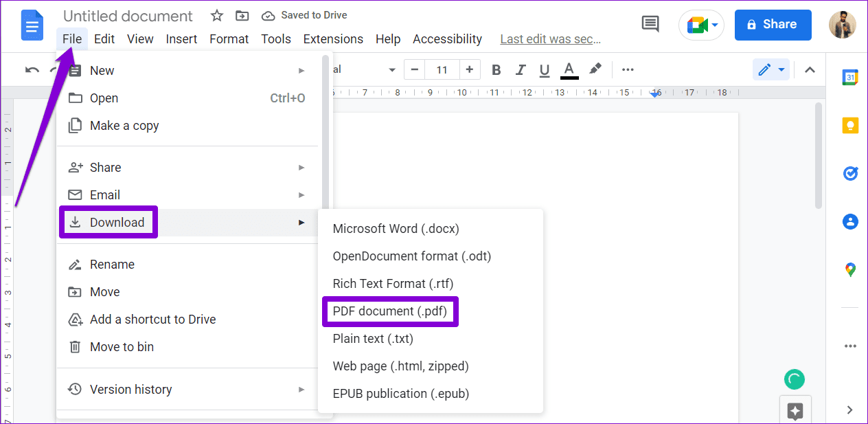Image resolution: width=868 pixels, height=424 pixels.
Task: Open Google Tasks in side panel
Action: pyautogui.click(x=850, y=173)
